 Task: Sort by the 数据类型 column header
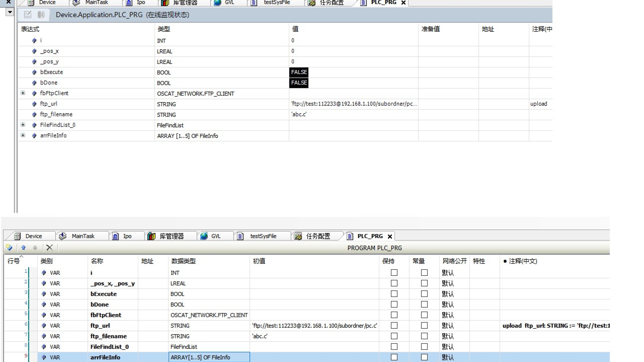tap(184, 261)
